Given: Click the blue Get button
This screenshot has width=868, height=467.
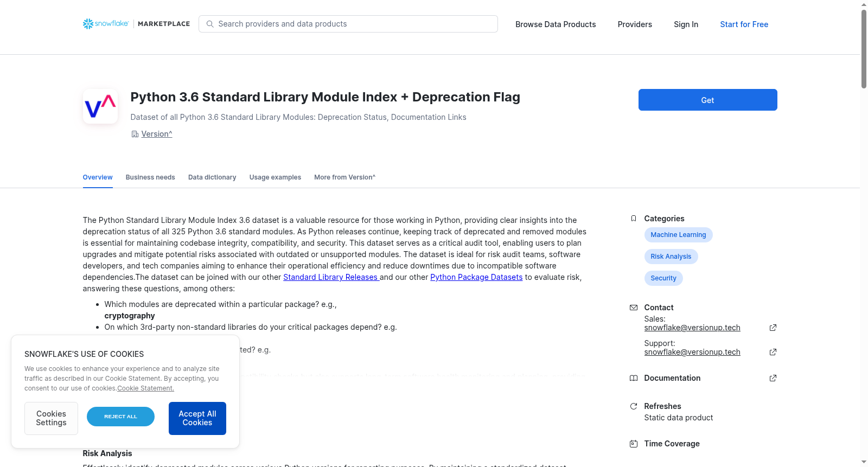Looking at the screenshot, I should click(707, 100).
